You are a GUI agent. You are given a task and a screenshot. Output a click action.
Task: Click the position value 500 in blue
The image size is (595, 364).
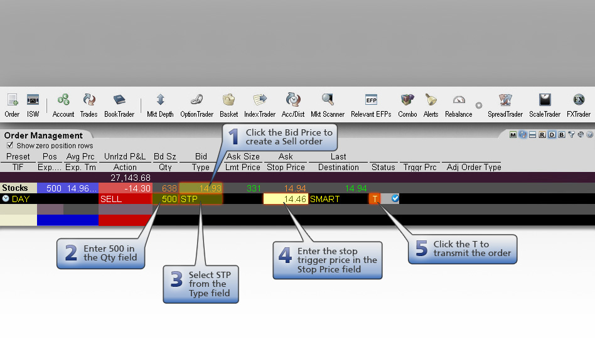coord(54,188)
